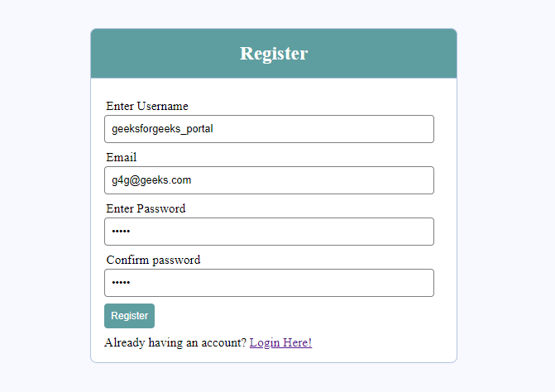Click the Enter Password label
Screen dimensions: 555x392
146,208
